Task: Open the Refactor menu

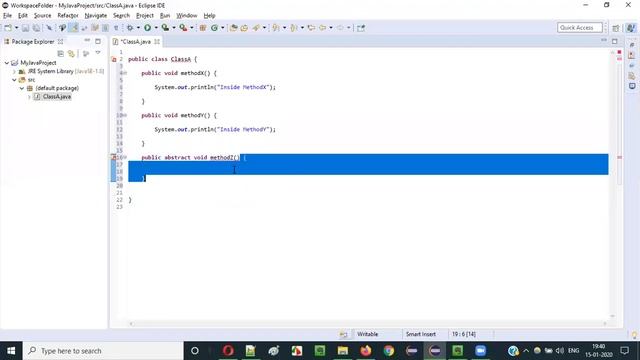Action: coord(68,16)
